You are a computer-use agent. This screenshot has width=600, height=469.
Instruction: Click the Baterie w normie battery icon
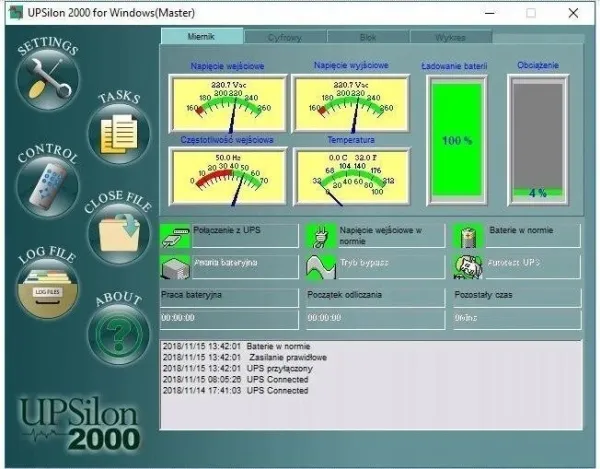coord(469,236)
